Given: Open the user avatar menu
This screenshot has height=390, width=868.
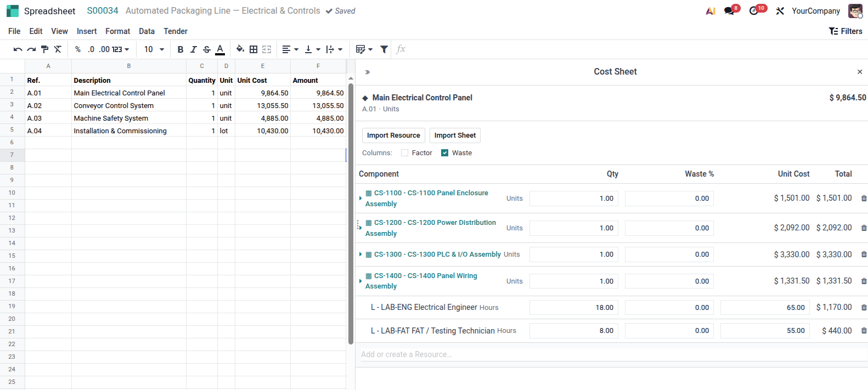Looking at the screenshot, I should pos(855,11).
